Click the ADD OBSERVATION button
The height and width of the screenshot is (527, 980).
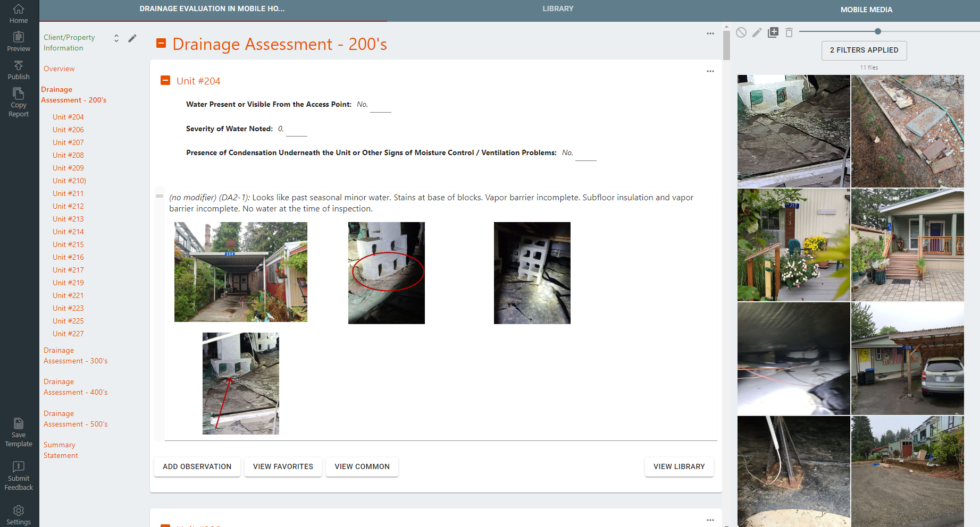pos(197,466)
